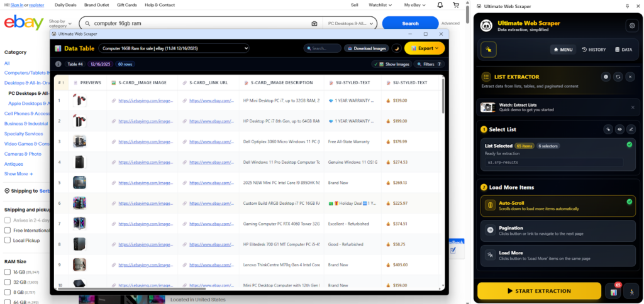Click the blue eBay Search button

[x=410, y=23]
